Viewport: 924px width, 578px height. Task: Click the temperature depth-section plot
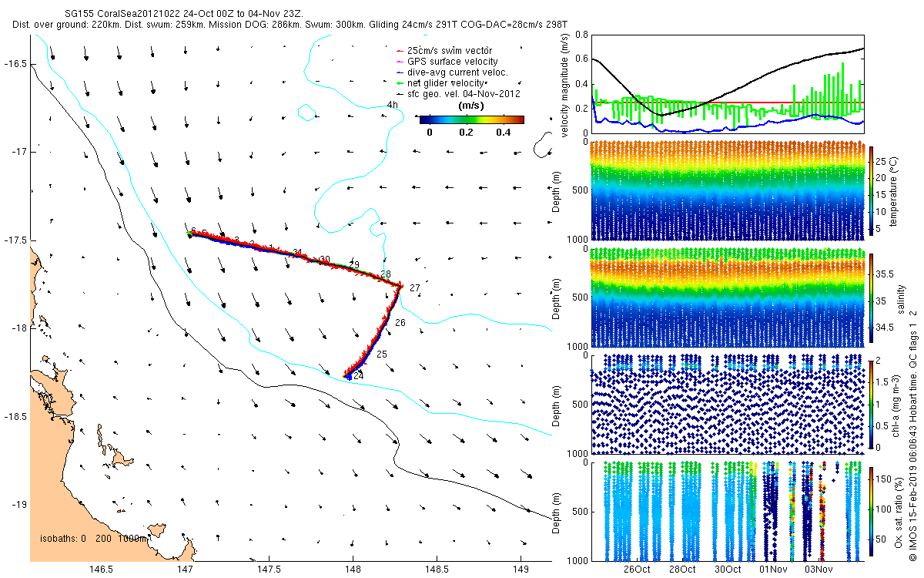[727, 190]
